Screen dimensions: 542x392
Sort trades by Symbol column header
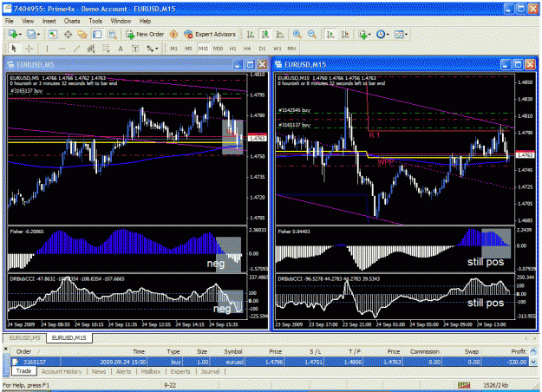(233, 351)
